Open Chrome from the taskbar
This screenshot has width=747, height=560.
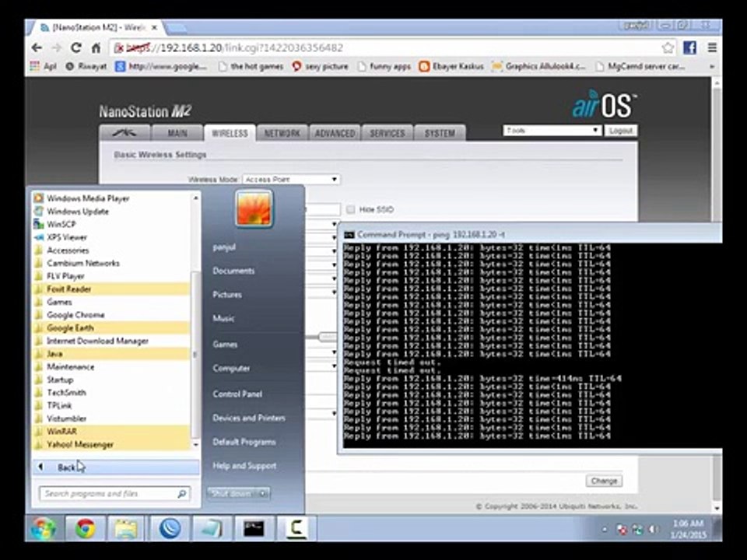tap(86, 528)
